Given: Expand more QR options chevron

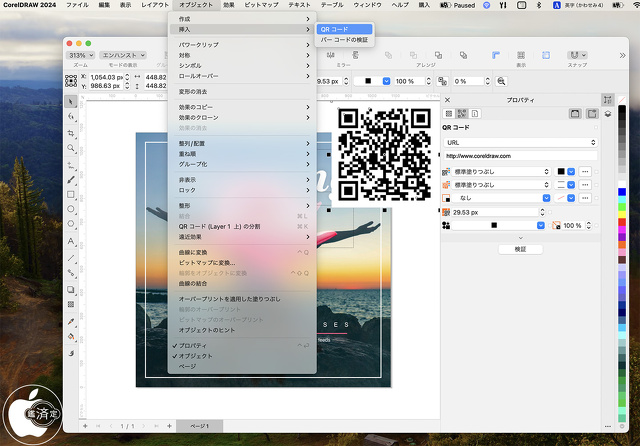Looking at the screenshot, I should tap(520, 237).
